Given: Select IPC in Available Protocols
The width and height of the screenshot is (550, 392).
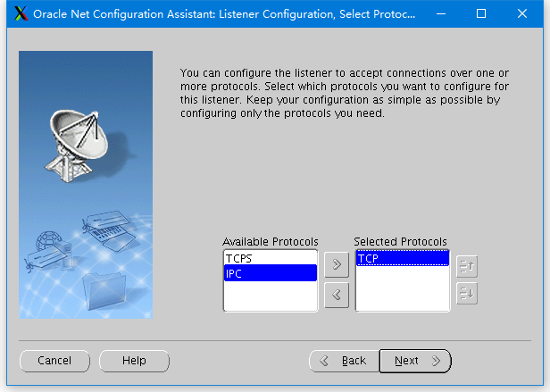Looking at the screenshot, I should pos(271,273).
